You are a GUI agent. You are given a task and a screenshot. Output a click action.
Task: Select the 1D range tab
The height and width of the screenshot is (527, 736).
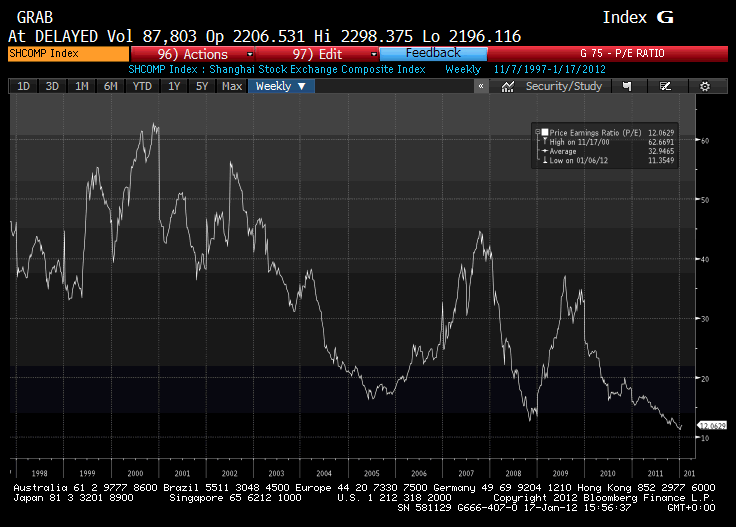[x=23, y=86]
